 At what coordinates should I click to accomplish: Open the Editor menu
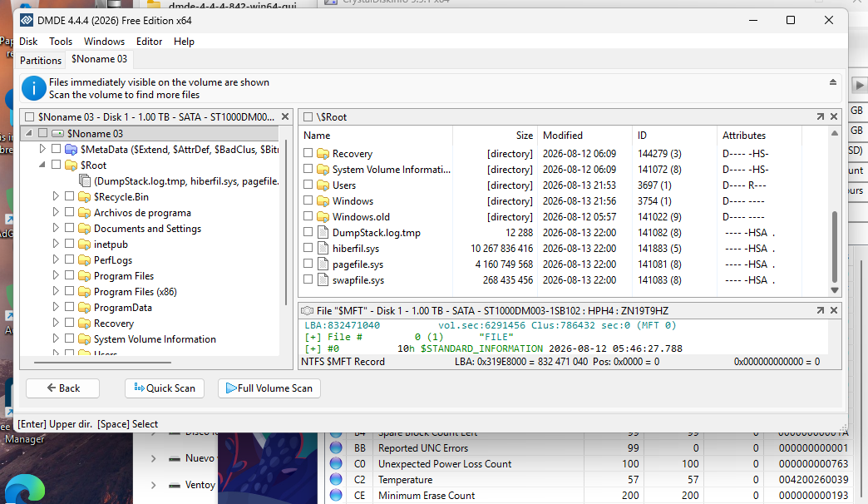click(149, 42)
